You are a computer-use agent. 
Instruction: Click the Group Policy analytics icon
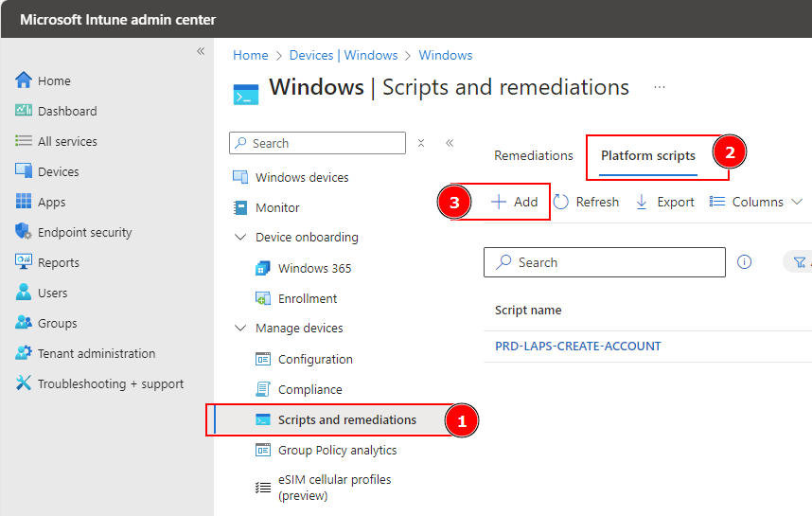262,450
